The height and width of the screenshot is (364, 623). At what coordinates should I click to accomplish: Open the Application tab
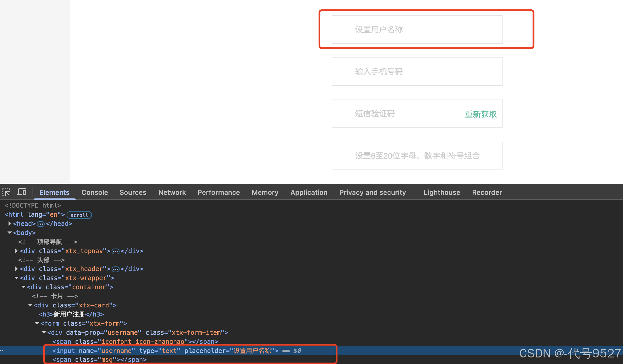coord(309,193)
